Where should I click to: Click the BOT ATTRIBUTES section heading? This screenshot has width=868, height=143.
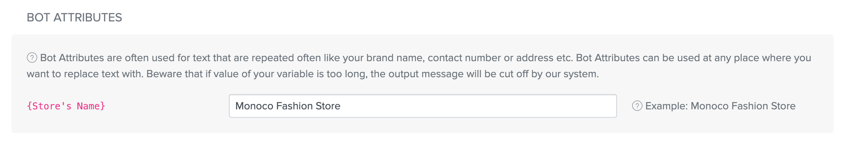(74, 17)
